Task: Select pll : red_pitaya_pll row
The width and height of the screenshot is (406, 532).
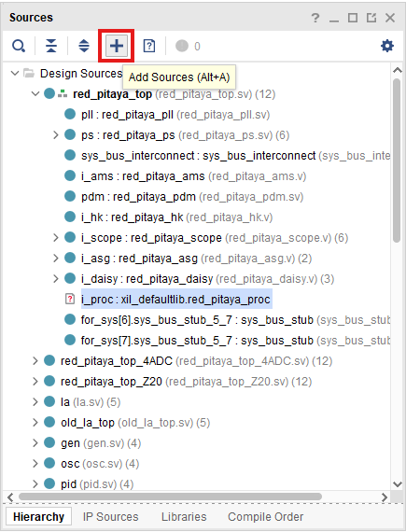Action: pyautogui.click(x=175, y=115)
